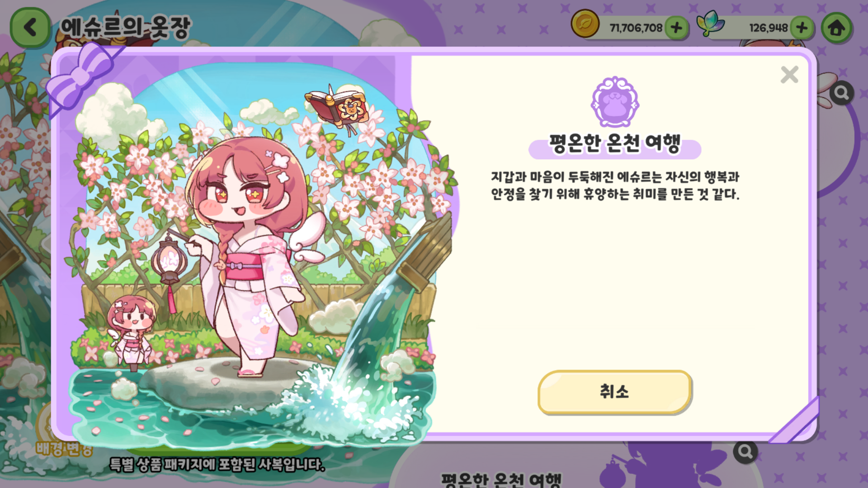Image resolution: width=868 pixels, height=488 pixels.
Task: Click the 평온한 온천 여행 costume title
Action: point(615,144)
